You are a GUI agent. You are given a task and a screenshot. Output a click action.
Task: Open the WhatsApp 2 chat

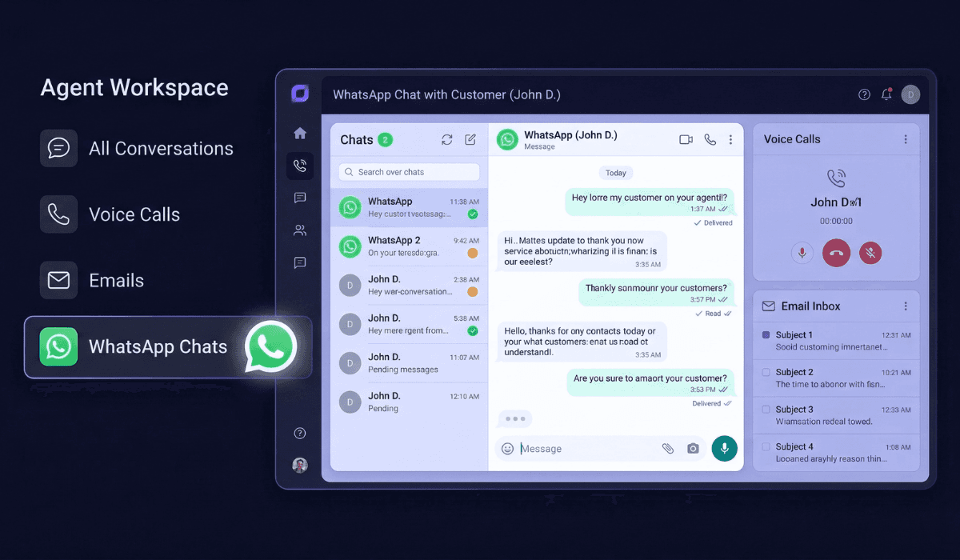(409, 246)
